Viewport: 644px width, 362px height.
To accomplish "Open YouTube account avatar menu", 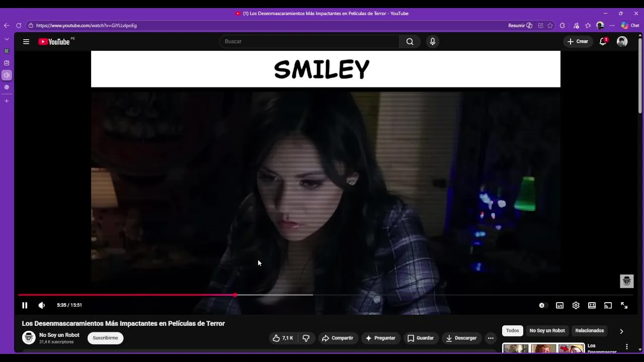I will [x=622, y=42].
